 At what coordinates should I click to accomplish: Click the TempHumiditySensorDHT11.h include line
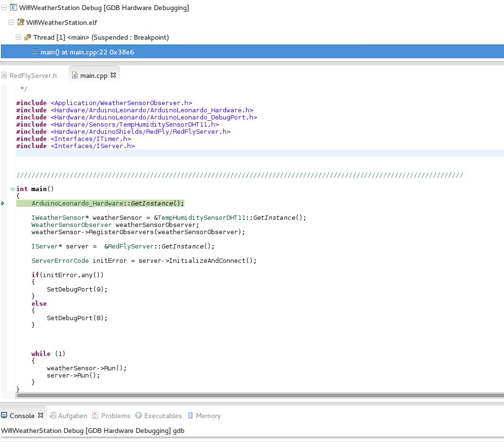(x=118, y=124)
